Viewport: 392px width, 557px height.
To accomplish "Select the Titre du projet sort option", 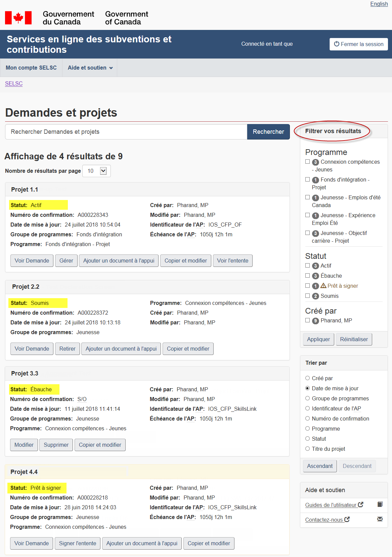I will pyautogui.click(x=307, y=449).
